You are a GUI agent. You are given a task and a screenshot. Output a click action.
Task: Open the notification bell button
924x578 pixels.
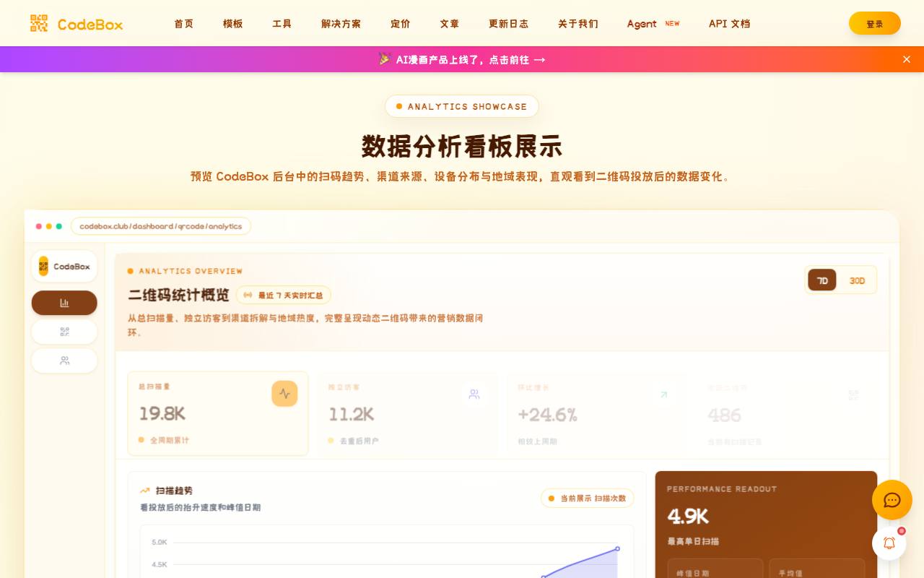[x=889, y=543]
